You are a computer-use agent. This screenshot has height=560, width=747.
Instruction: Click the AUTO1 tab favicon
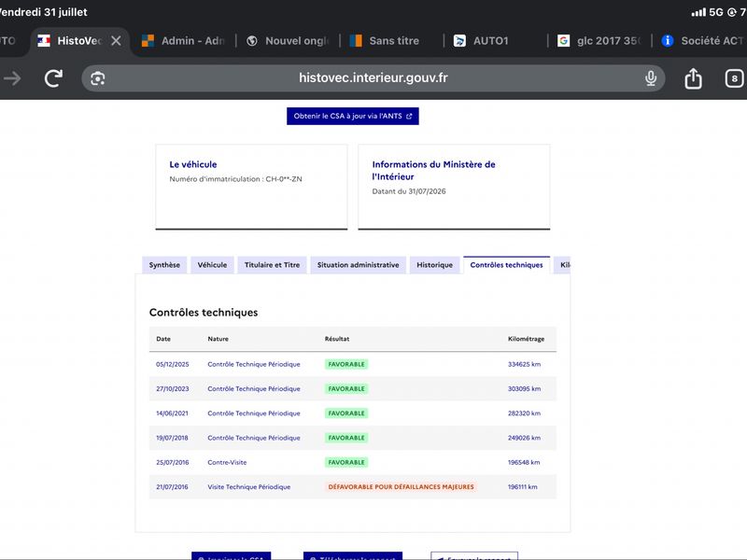[459, 41]
